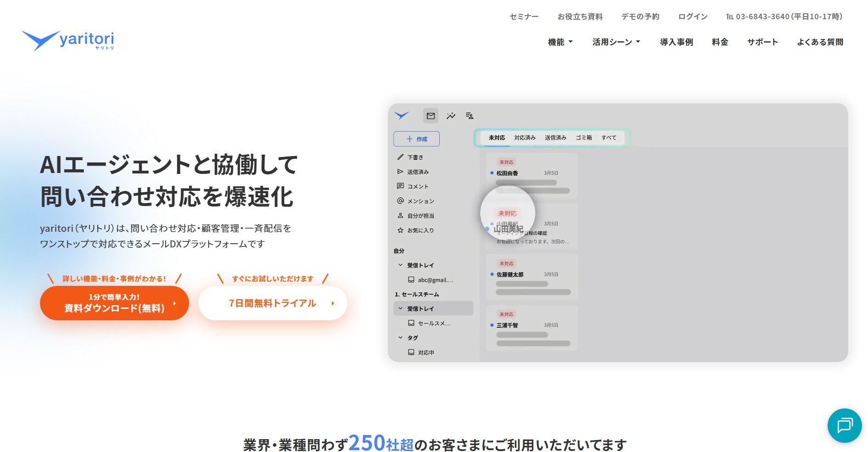Image resolution: width=868 pixels, height=452 pixels.
Task: Click the bird logo in the demo app
Action: click(401, 116)
